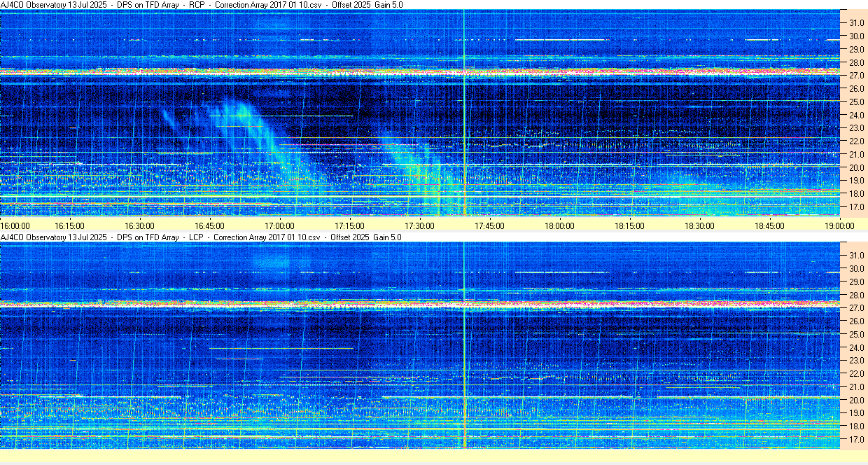Select the 30.0 frequency label on RCP chart

coord(857,36)
